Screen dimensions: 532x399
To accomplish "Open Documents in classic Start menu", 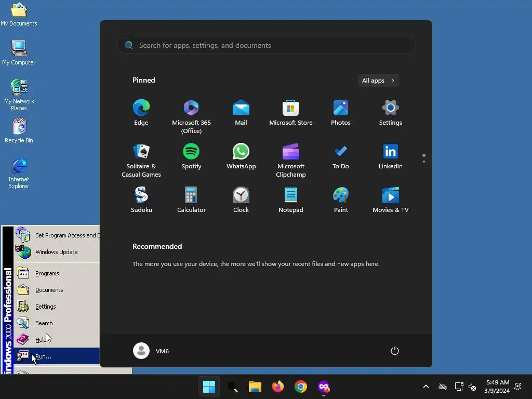I will pos(57,290).
